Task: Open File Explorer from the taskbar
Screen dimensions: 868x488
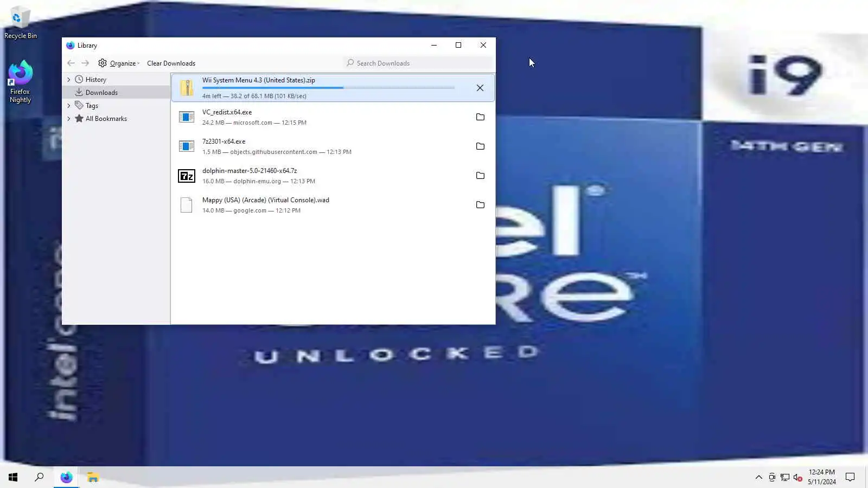Action: (93, 477)
